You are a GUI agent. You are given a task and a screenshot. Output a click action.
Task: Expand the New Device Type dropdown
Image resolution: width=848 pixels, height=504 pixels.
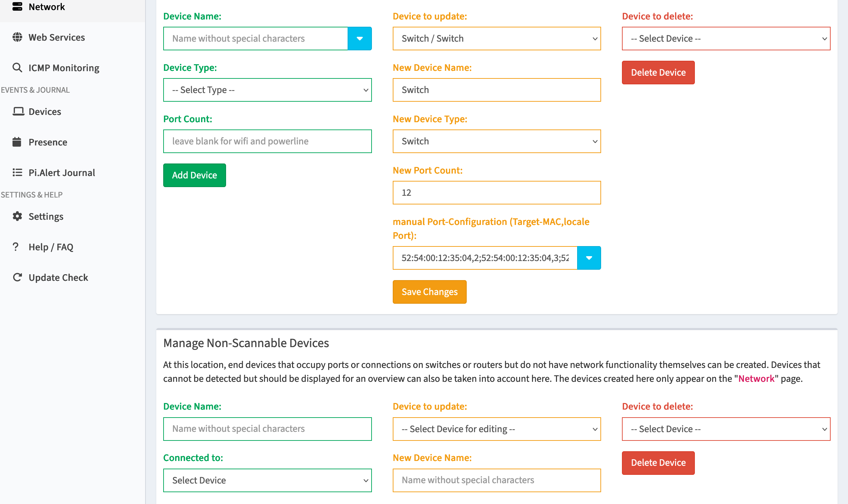click(x=496, y=141)
